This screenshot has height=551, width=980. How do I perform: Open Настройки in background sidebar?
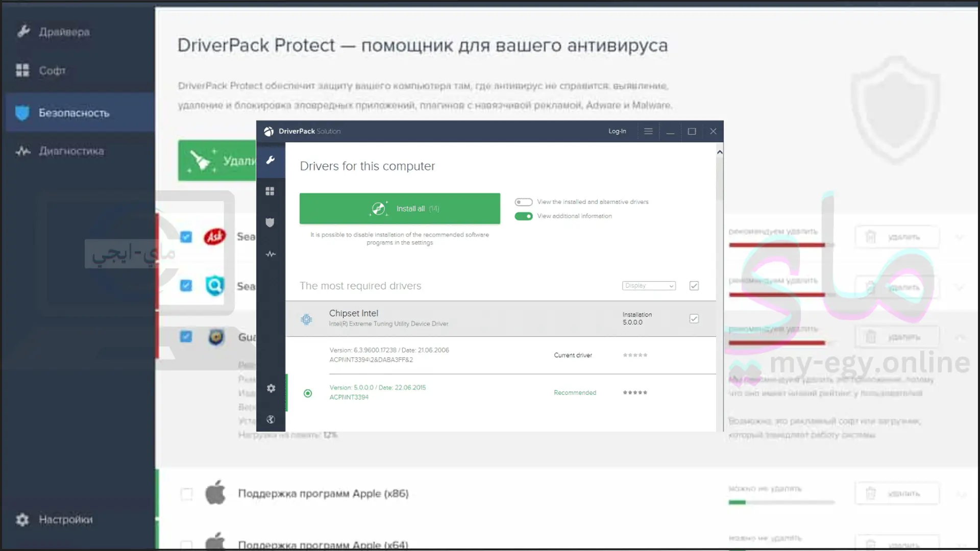54,519
